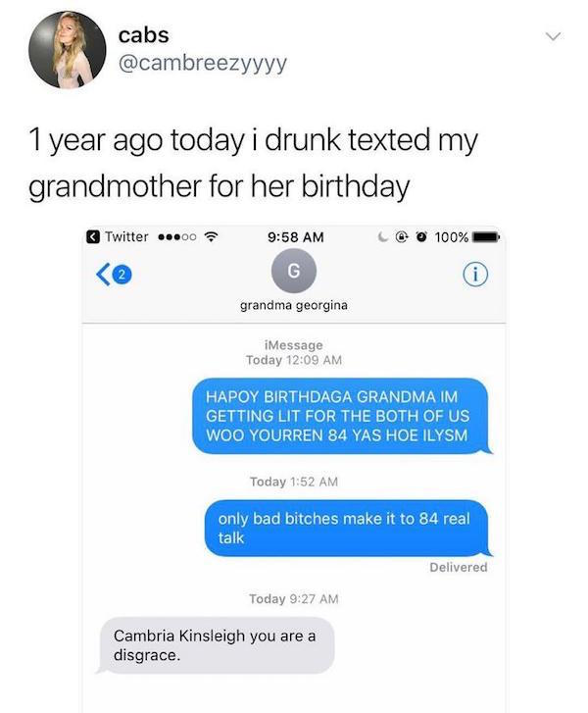Select the gray 'you are a disgrace' reply
This screenshot has height=713, width=588.
(216, 644)
